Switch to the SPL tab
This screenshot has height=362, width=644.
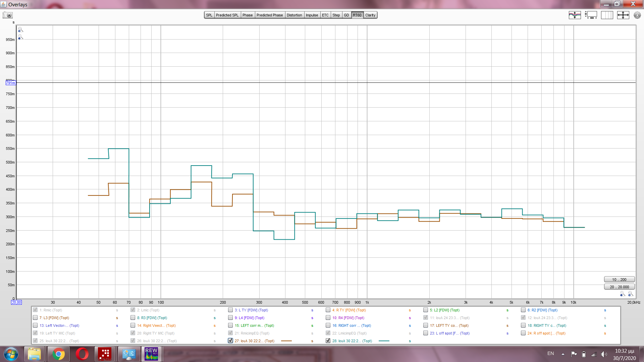(x=209, y=15)
